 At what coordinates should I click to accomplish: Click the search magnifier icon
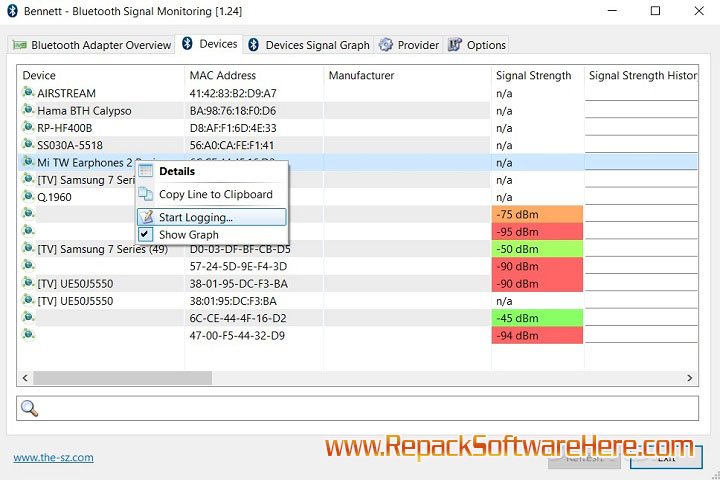click(x=29, y=408)
